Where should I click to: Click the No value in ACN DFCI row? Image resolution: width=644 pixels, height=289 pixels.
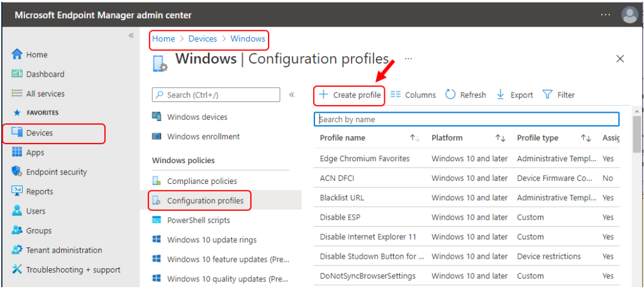(x=608, y=178)
